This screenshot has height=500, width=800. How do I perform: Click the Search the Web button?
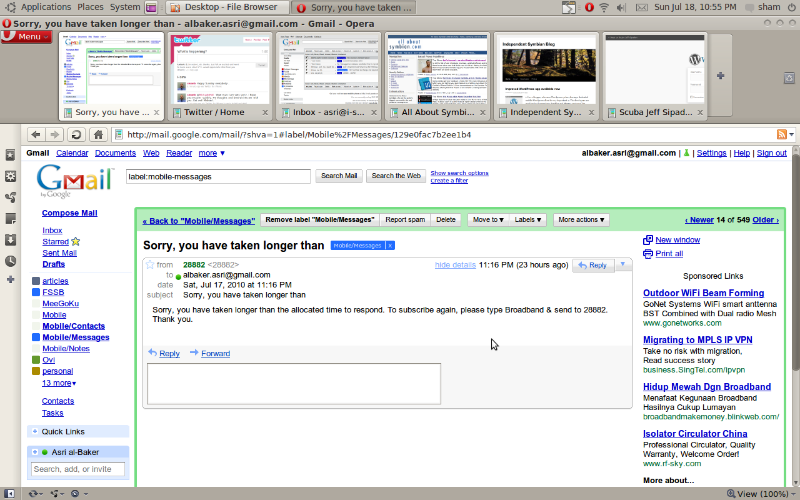[x=396, y=176]
